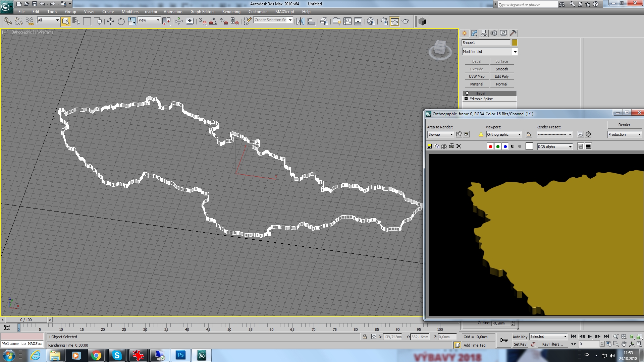
Task: Open the Material Editor icon
Action: click(x=371, y=22)
